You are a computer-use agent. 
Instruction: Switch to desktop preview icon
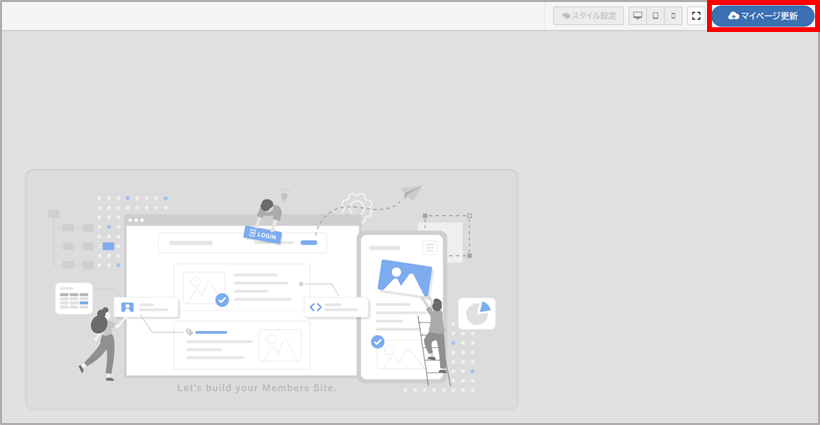637,16
